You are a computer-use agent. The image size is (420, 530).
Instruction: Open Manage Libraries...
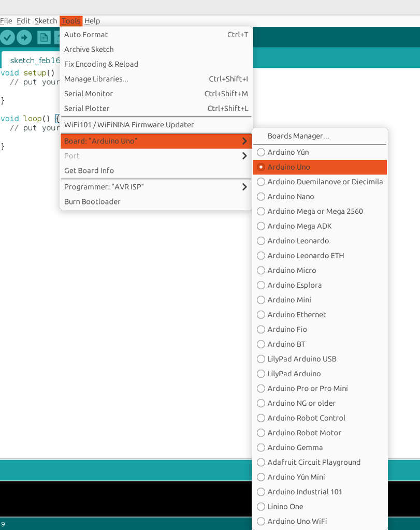coord(156,79)
